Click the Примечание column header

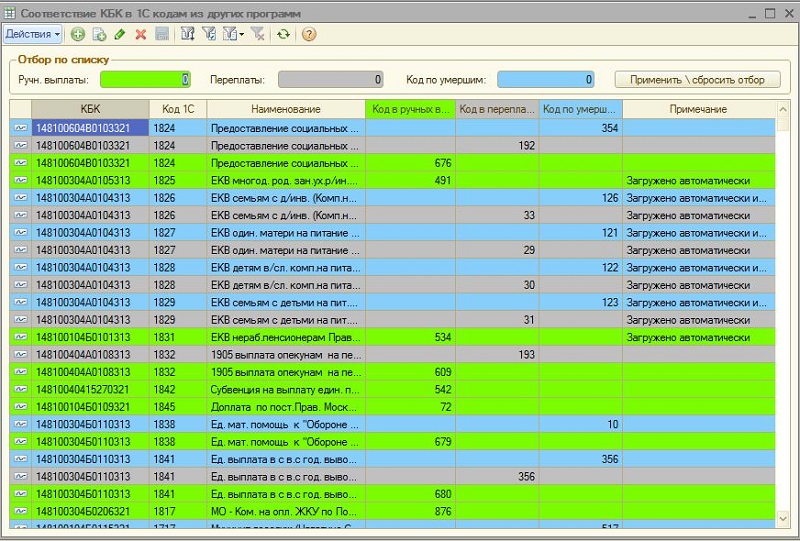click(699, 109)
